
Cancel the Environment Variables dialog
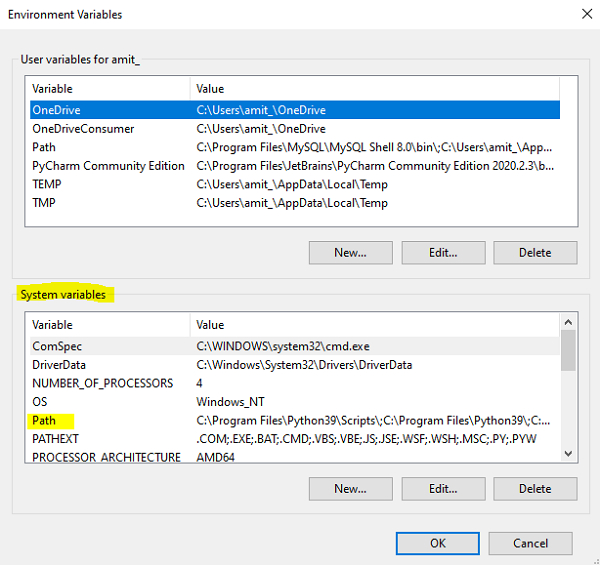(x=531, y=543)
